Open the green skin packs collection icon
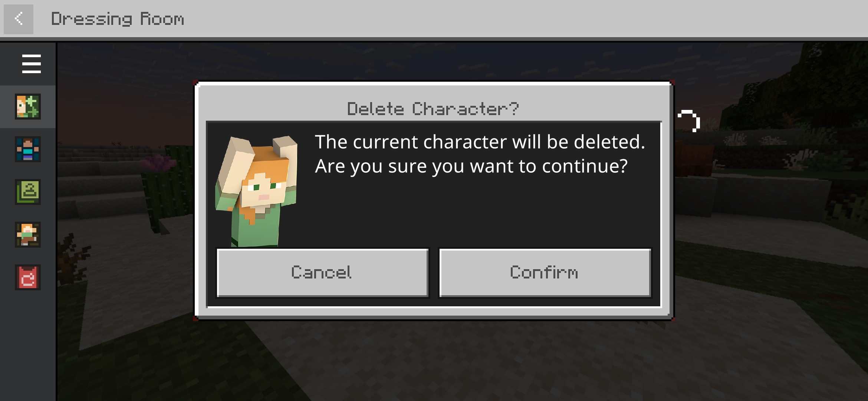This screenshot has width=868, height=401. click(x=28, y=192)
